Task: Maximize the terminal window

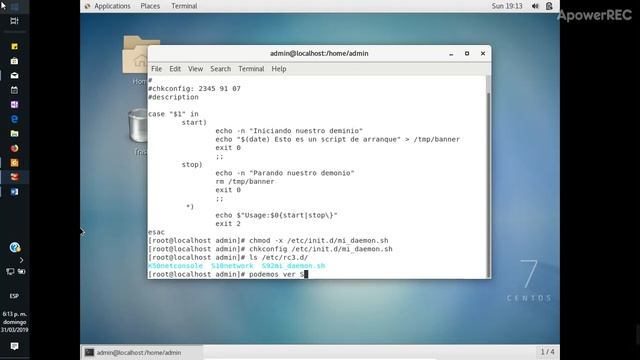Action: (x=467, y=53)
